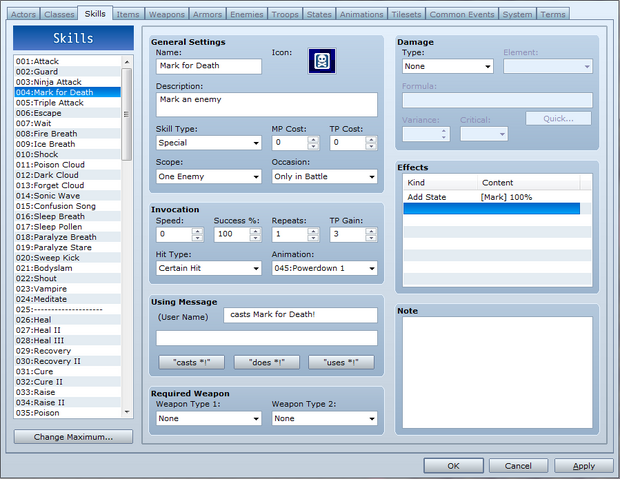Expand the Weapon Type 1 dropdown
The height and width of the screenshot is (479, 620).
[x=209, y=418]
